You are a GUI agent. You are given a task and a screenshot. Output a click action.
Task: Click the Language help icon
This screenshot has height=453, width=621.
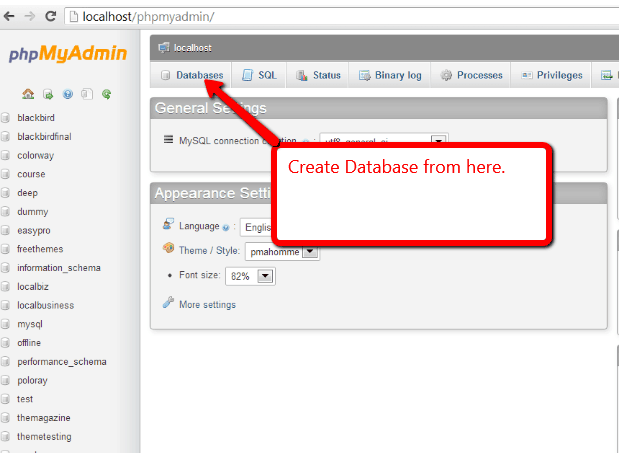coord(226,227)
